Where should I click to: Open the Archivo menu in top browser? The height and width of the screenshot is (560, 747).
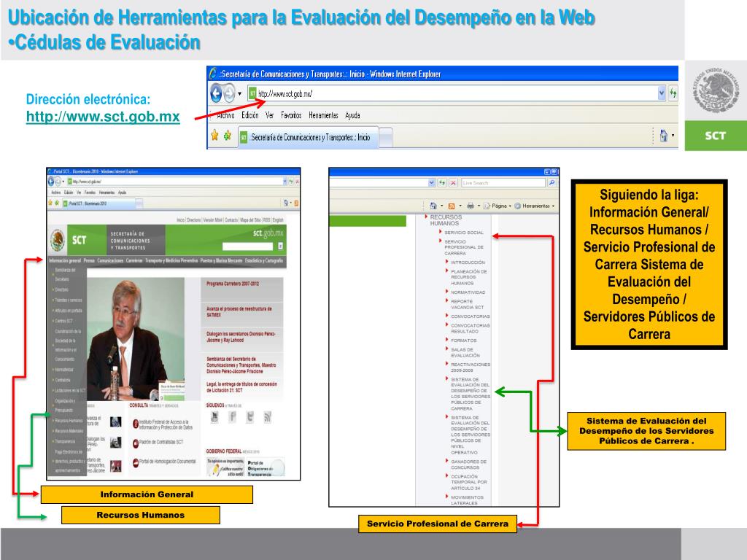(225, 115)
